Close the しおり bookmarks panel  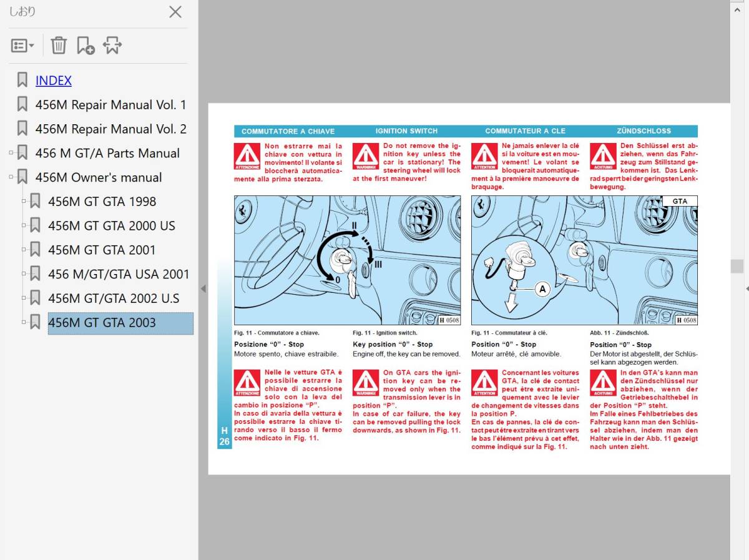(x=176, y=12)
